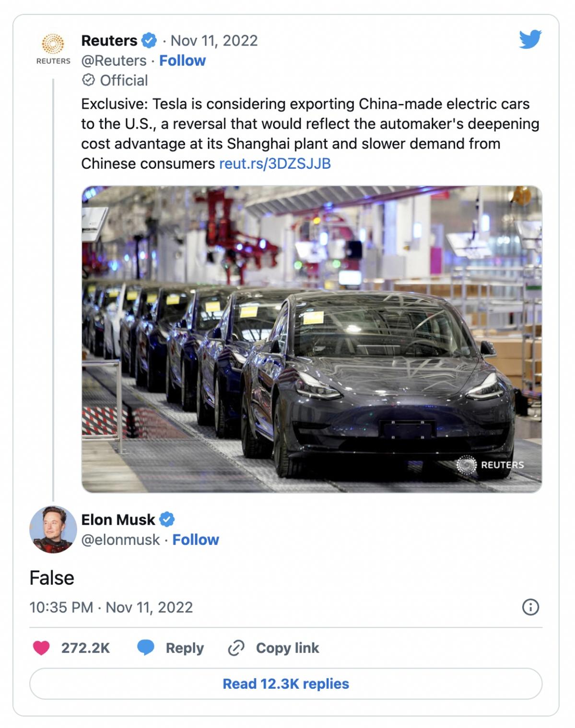Click the Twitter bird logo
The image size is (575, 728).
coord(530,39)
